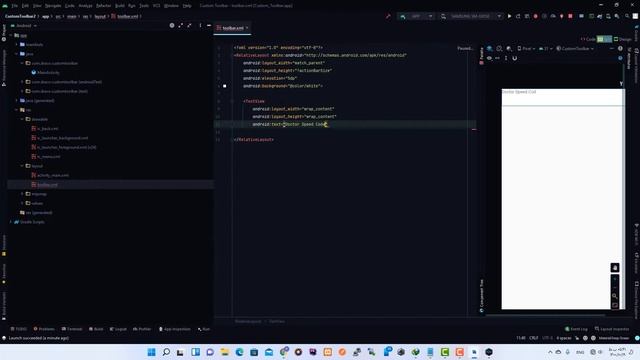Click the pan hand tool in the preview
Viewport: 640px width, 360px height.
tap(615, 267)
